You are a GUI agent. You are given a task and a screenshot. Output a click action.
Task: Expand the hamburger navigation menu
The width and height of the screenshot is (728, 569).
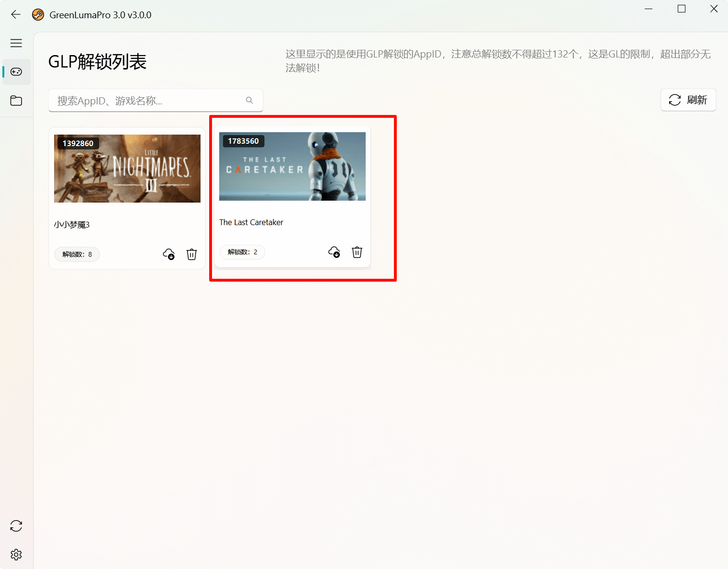point(16,43)
